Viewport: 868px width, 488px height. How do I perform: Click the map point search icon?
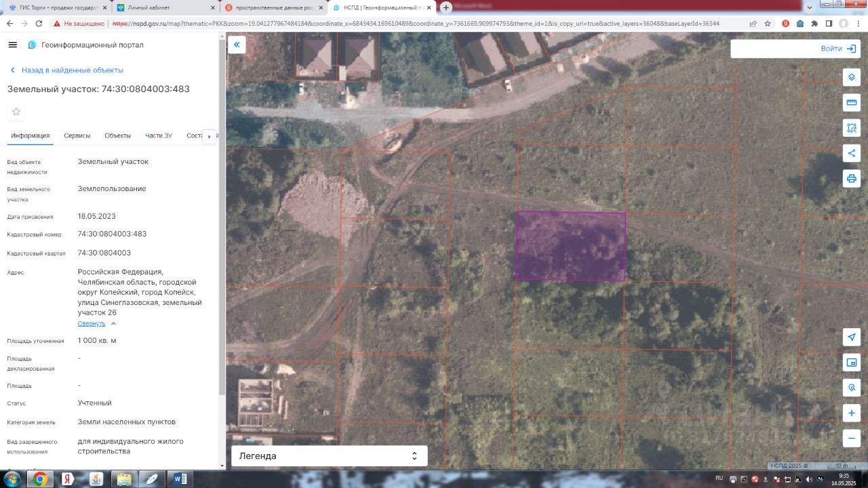point(852,388)
